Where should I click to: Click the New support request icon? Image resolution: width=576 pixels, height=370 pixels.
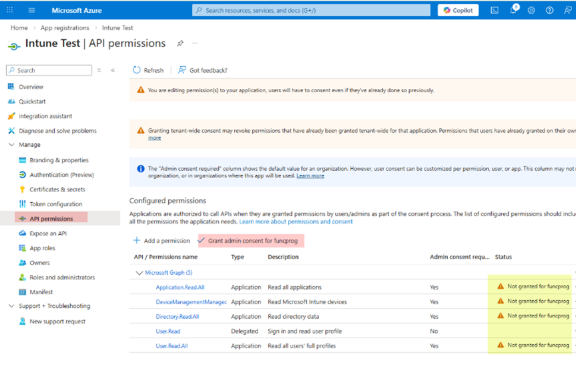22,321
